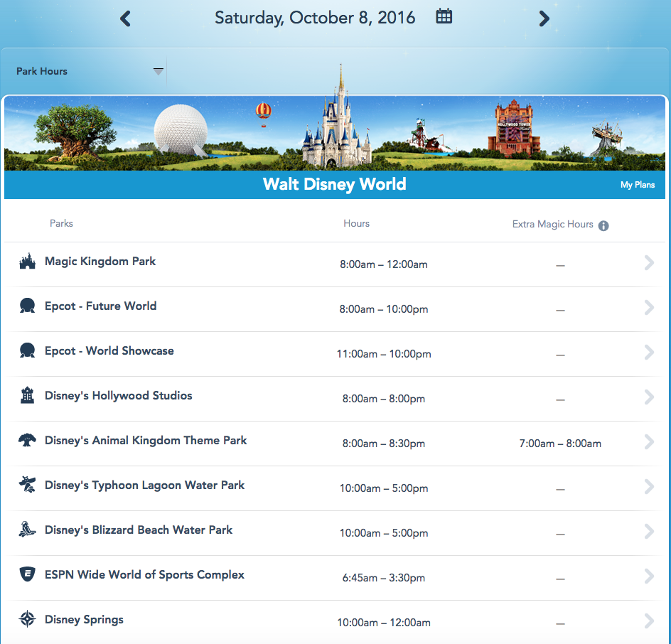Go to previous day with left arrow
The width and height of the screenshot is (671, 644).
coord(126,18)
